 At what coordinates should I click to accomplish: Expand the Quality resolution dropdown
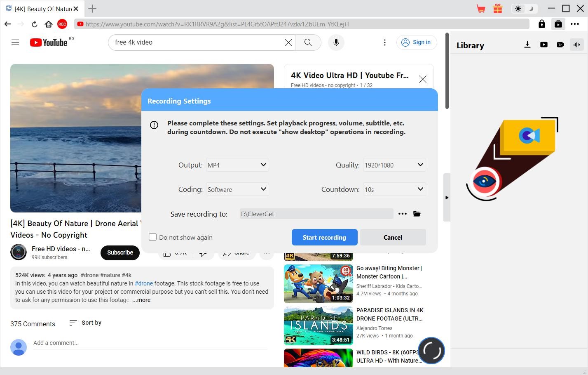coord(394,165)
